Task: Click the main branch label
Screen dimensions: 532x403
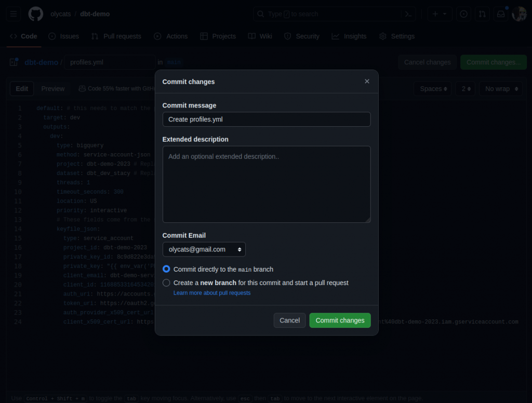Action: click(174, 62)
